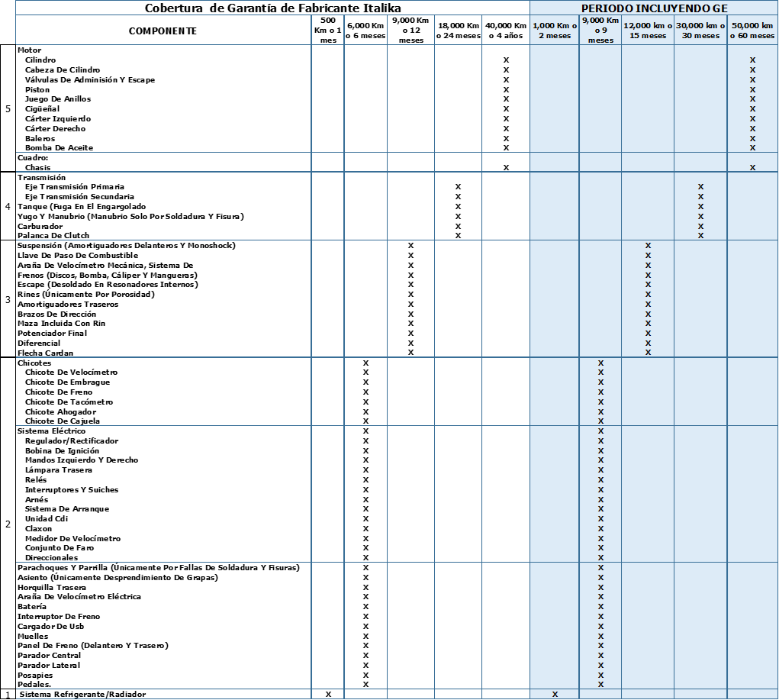Select the group number 5 cell

pyautogui.click(x=8, y=108)
